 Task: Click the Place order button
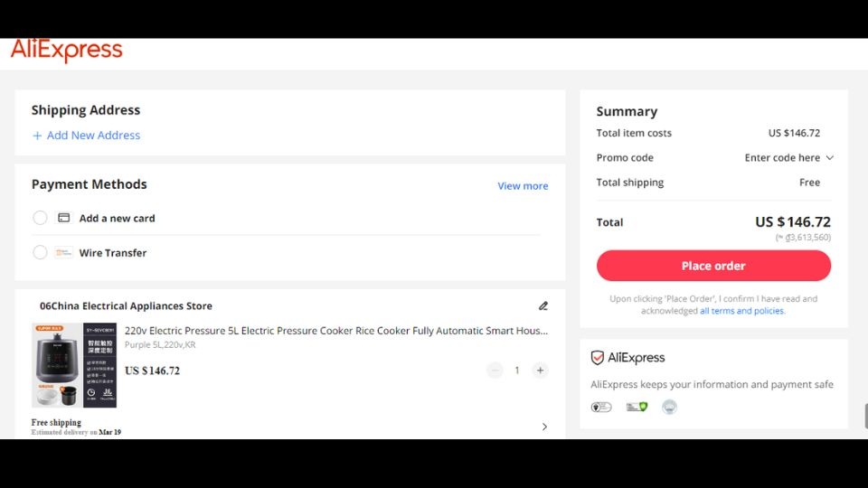click(x=713, y=266)
